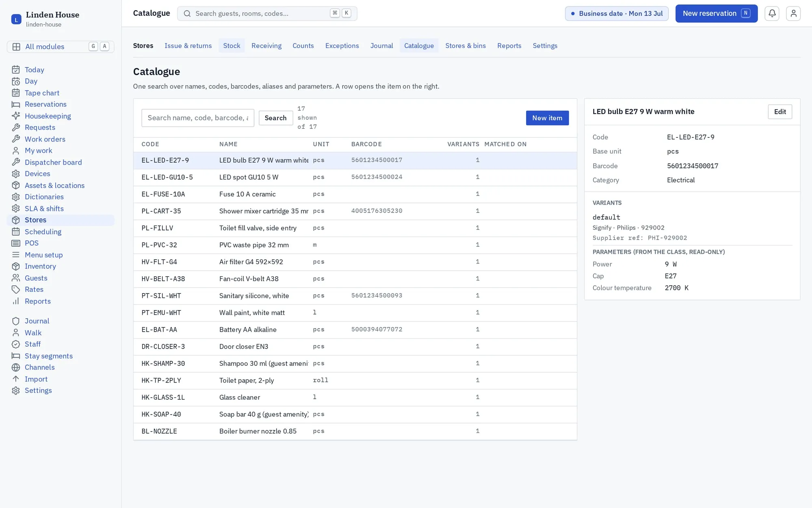Click barcode 5601234500093 in the table
This screenshot has height=508, width=812.
[377, 295]
